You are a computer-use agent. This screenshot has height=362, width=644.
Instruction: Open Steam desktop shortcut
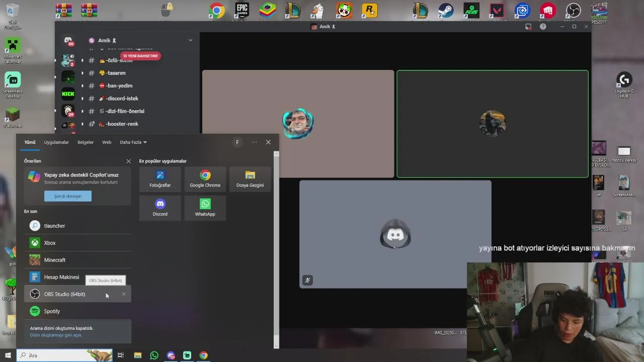[x=445, y=11]
